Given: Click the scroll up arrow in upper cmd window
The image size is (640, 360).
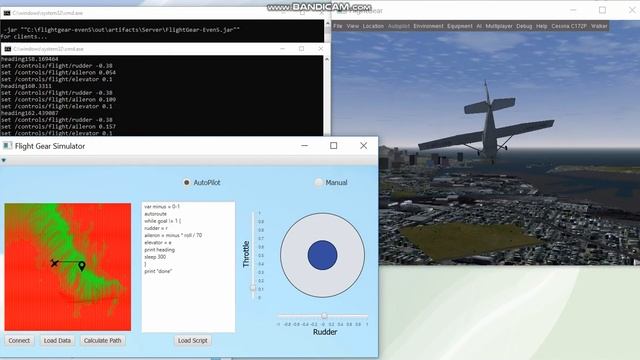Looking at the screenshot, I should [327, 24].
